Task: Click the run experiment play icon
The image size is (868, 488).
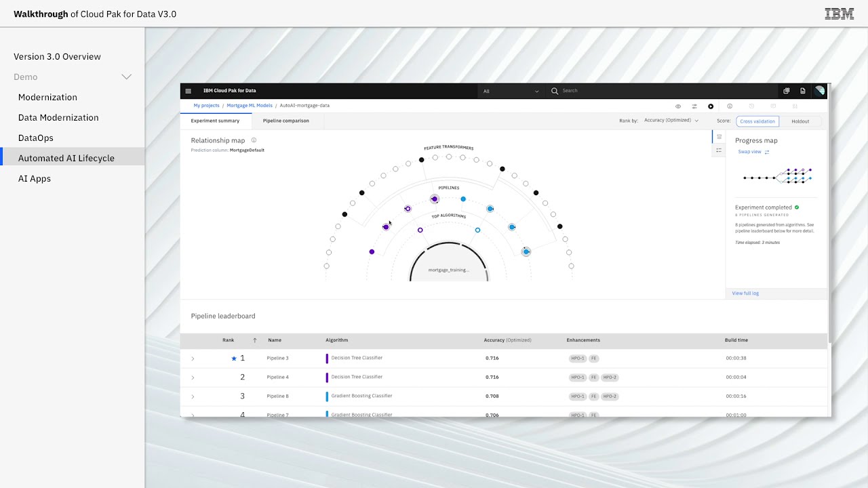Action: pyautogui.click(x=711, y=106)
